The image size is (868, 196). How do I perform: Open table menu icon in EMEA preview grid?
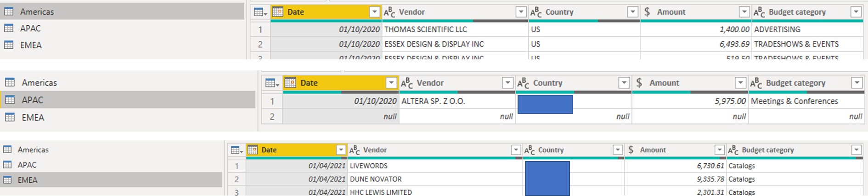coord(237,150)
